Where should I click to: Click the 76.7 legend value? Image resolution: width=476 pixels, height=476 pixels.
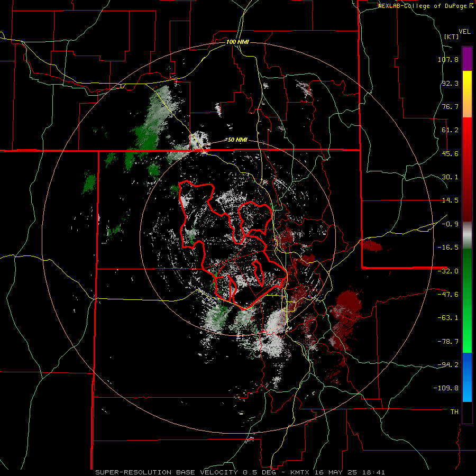450,106
